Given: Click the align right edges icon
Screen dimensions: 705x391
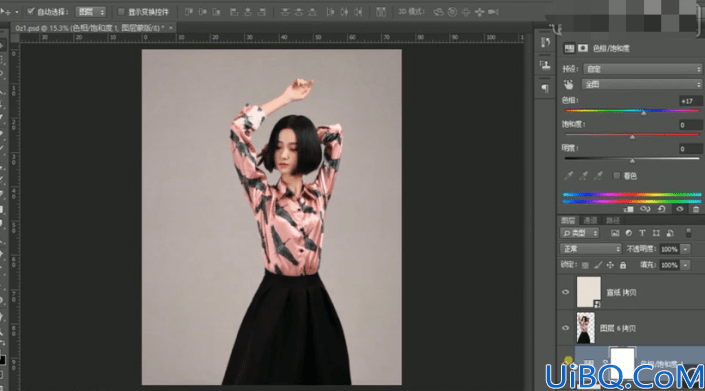Looking at the screenshot, I should coord(262,12).
